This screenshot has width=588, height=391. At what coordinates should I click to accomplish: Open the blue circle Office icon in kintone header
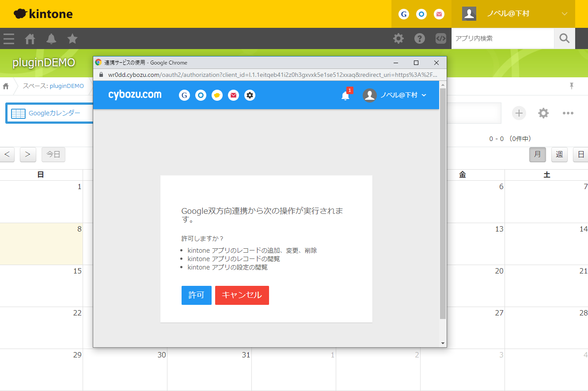(421, 14)
